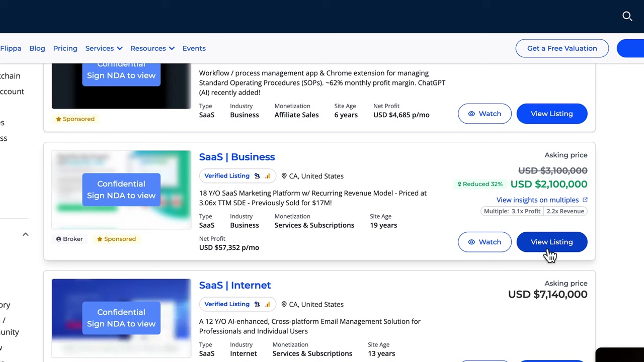Click the analytics bars icon on the SaaS | Internet listing
This screenshot has height=362, width=644.
(x=267, y=304)
